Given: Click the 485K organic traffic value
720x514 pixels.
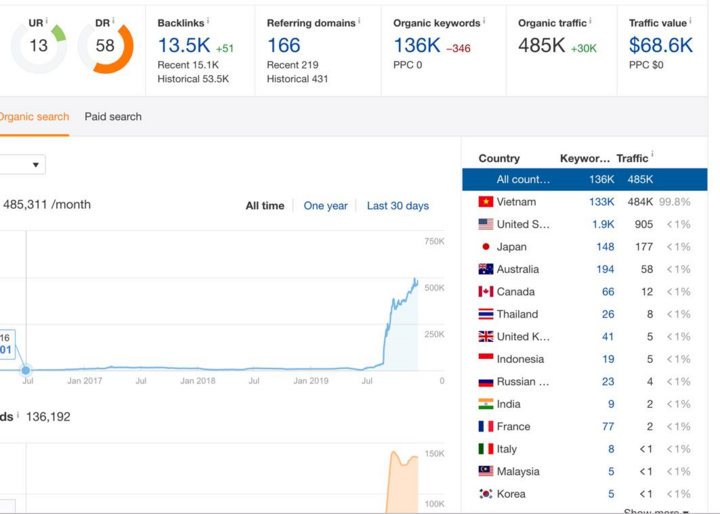Looking at the screenshot, I should pos(541,45).
